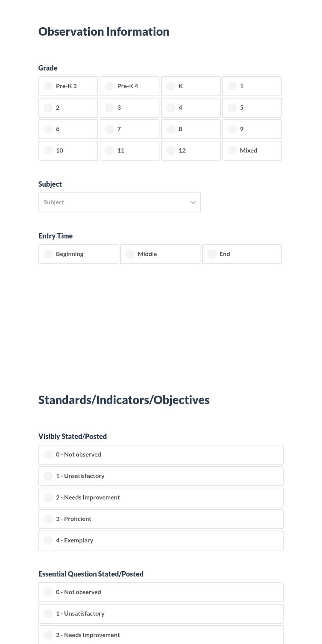Select grade 8
The image size is (322, 644).
191,129
